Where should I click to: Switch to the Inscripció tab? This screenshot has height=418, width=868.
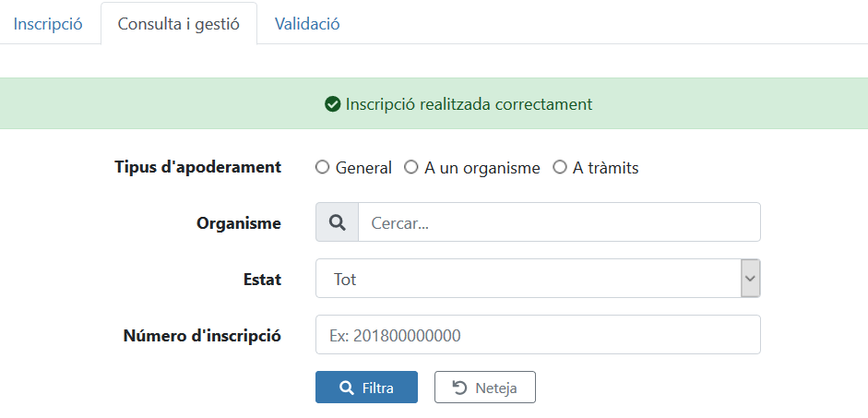click(x=48, y=24)
